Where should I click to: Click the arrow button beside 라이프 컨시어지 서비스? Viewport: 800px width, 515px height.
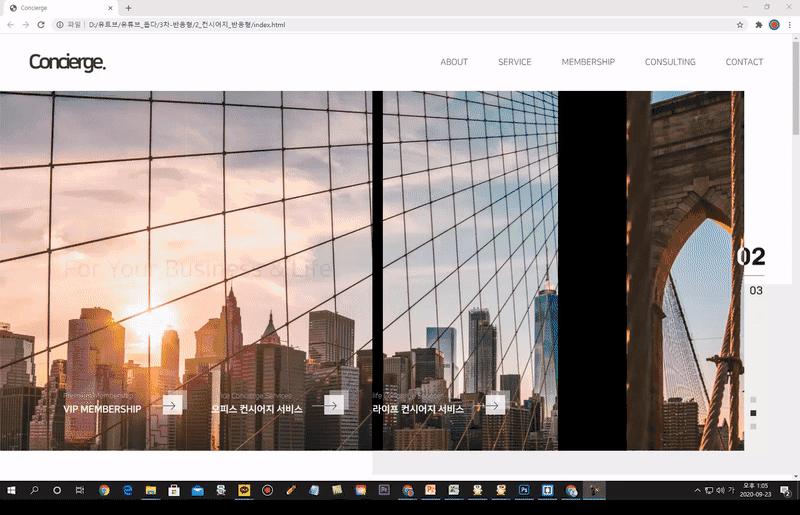coord(495,406)
